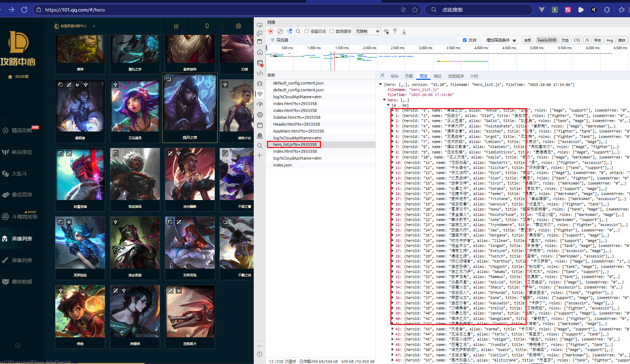The width and height of the screenshot is (630, 364).
Task: Toggle device emulation icon in DevTools
Action: click(260, 33)
